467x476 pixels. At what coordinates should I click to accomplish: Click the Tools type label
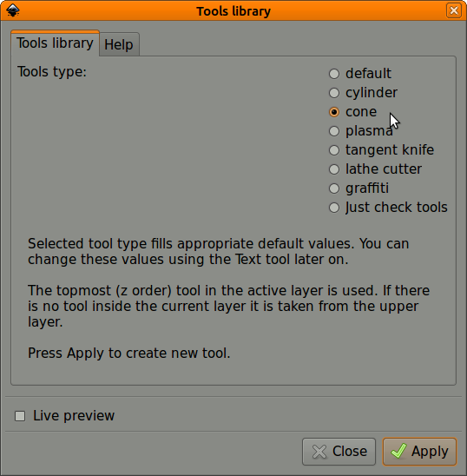tap(52, 72)
